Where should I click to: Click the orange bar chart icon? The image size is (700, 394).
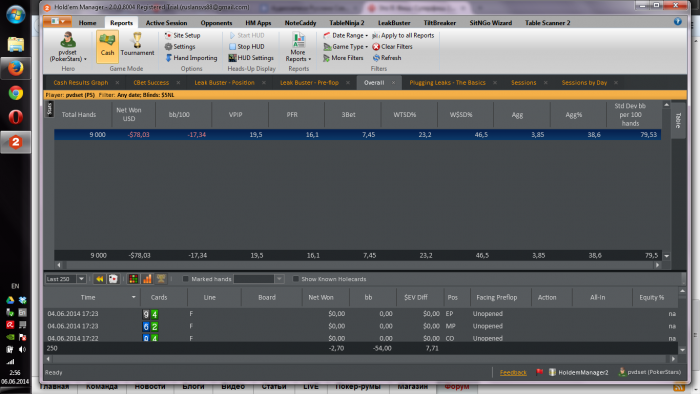(147, 279)
